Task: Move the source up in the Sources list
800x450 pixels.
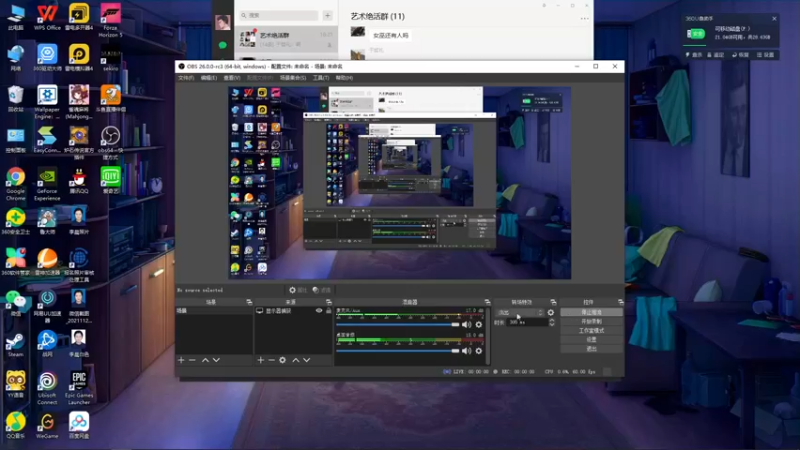Action: pyautogui.click(x=295, y=360)
